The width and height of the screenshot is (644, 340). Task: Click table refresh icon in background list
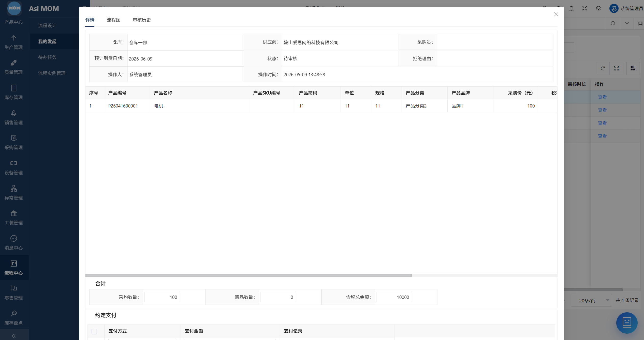click(x=603, y=68)
